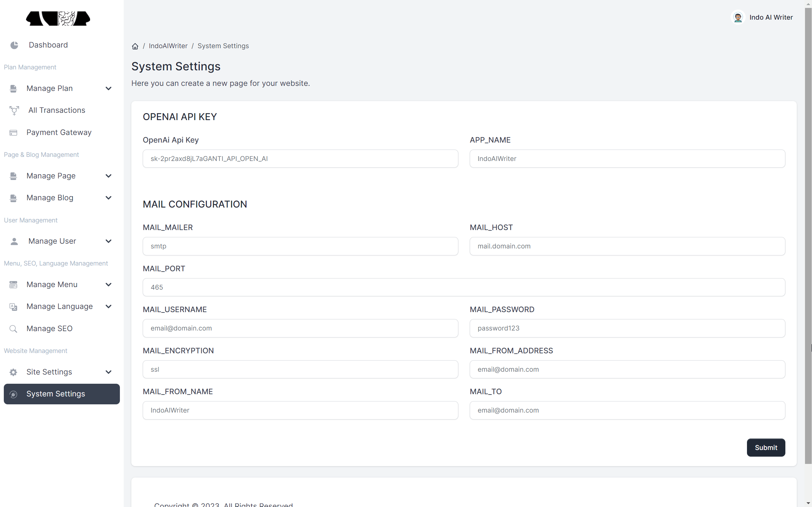812x507 pixels.
Task: Expand the Manage User section
Action: (x=108, y=241)
